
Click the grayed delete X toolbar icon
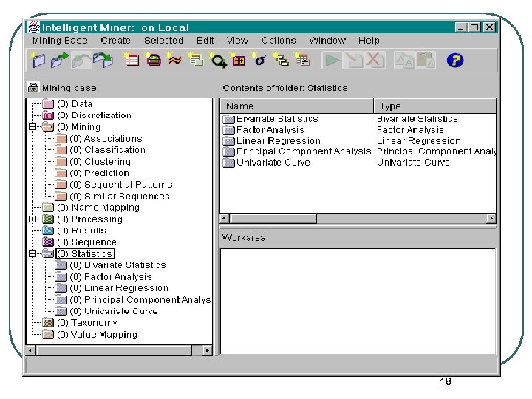pyautogui.click(x=375, y=61)
